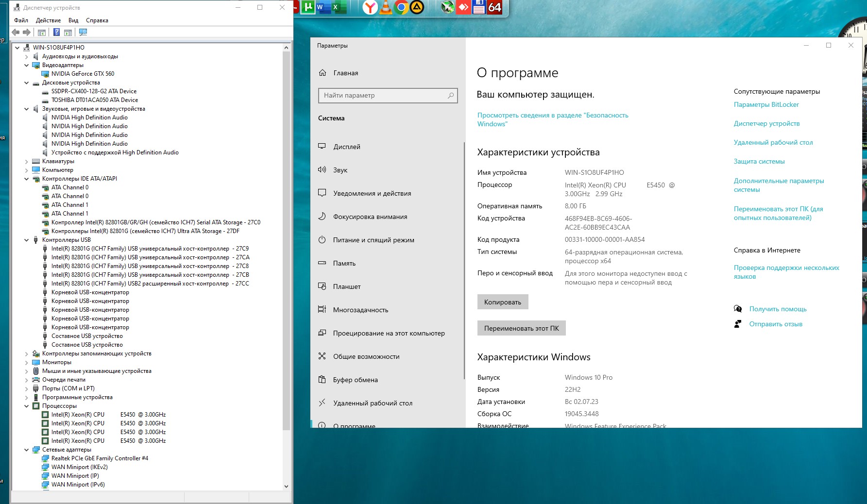Viewport: 867px width, 504px height.
Task: Select NVIDIA GeForce GTX 560 device
Action: [x=83, y=74]
